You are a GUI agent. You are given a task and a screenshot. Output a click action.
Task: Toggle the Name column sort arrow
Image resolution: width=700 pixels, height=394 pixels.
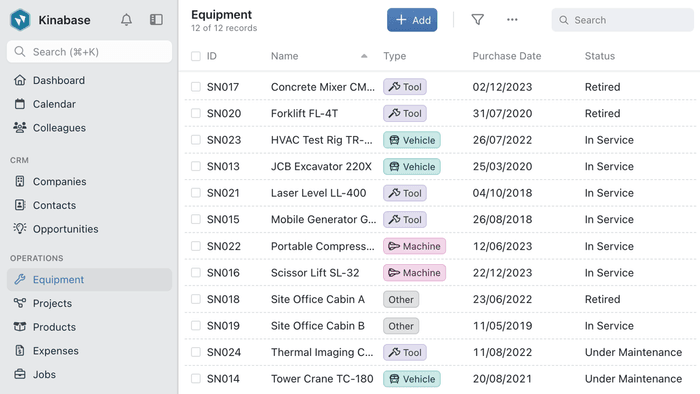pyautogui.click(x=364, y=56)
